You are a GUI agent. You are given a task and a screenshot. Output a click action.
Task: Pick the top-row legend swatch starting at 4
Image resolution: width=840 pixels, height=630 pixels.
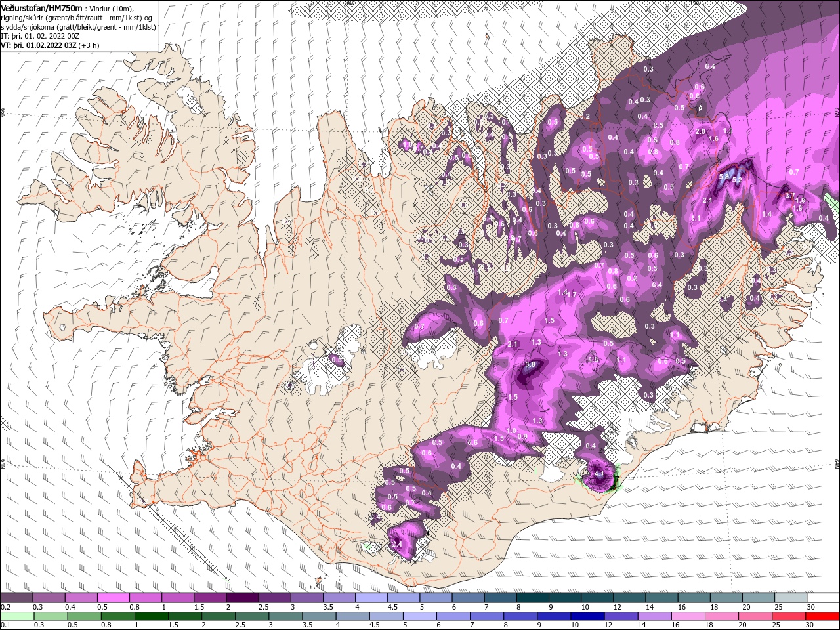(x=371, y=598)
